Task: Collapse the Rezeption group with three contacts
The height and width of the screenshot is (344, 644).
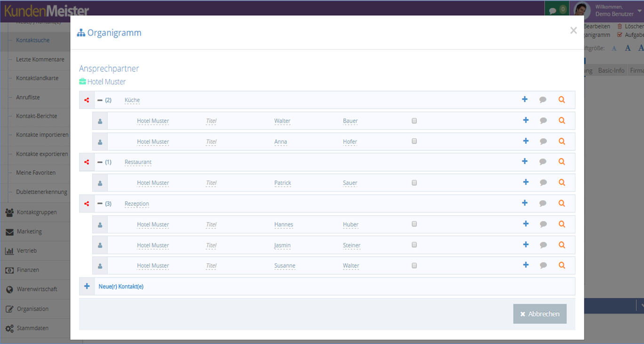Action: pyautogui.click(x=100, y=203)
